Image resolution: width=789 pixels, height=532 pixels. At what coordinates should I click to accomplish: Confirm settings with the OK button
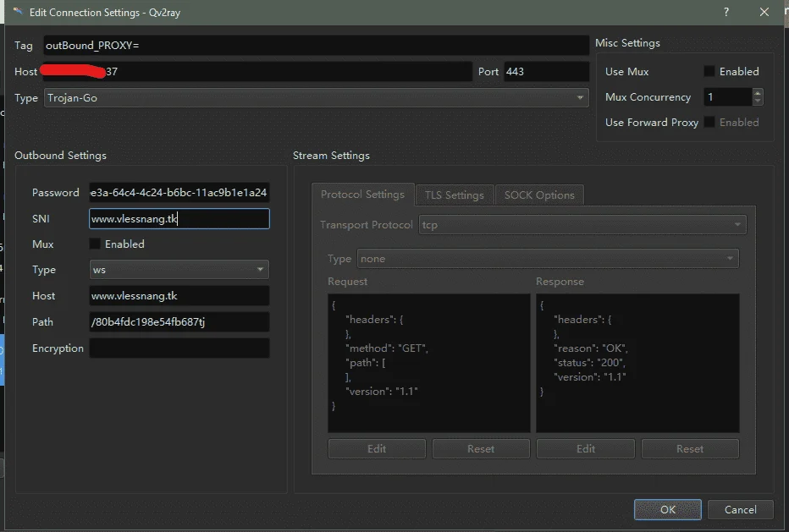click(668, 509)
